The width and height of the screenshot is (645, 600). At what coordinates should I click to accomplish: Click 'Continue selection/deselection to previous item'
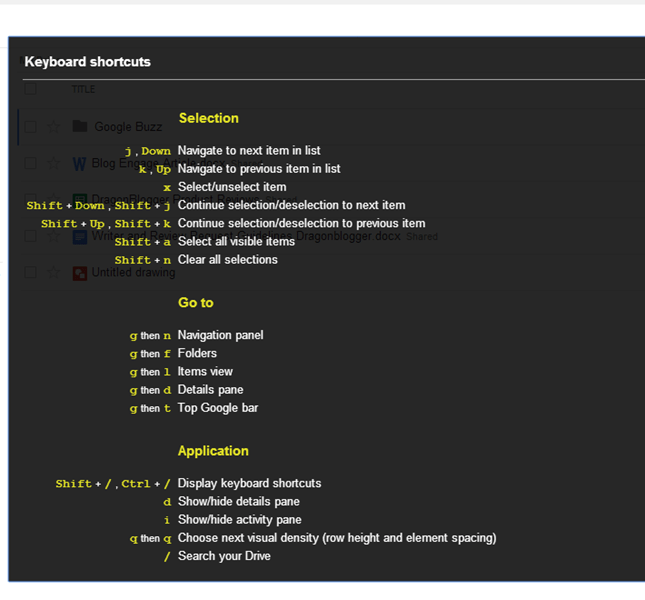tap(302, 223)
